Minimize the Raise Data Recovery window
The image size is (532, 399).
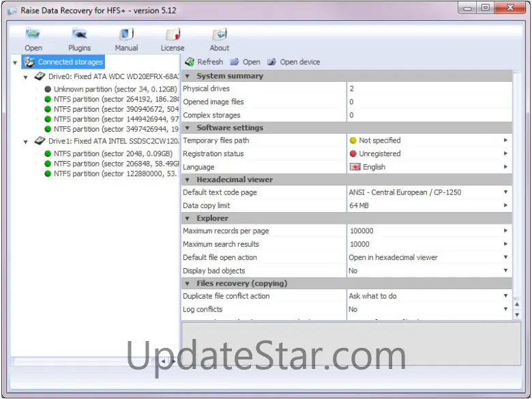467,8
